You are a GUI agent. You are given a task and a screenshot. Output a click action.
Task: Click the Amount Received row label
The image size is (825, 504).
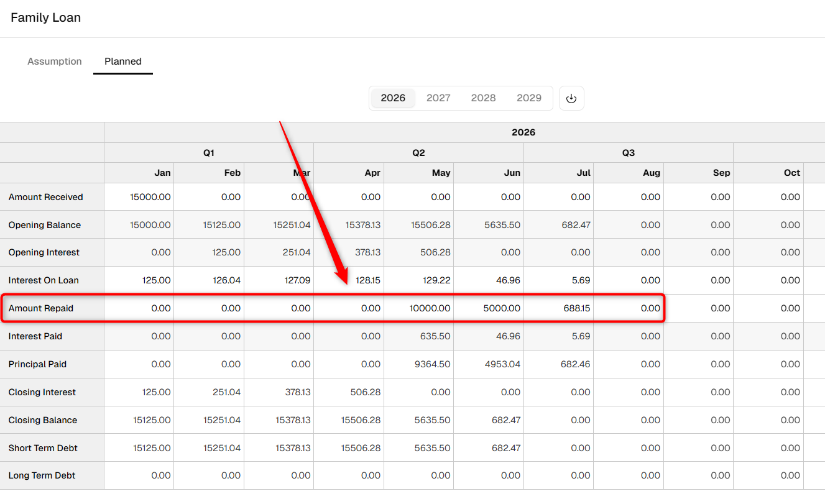[46, 197]
